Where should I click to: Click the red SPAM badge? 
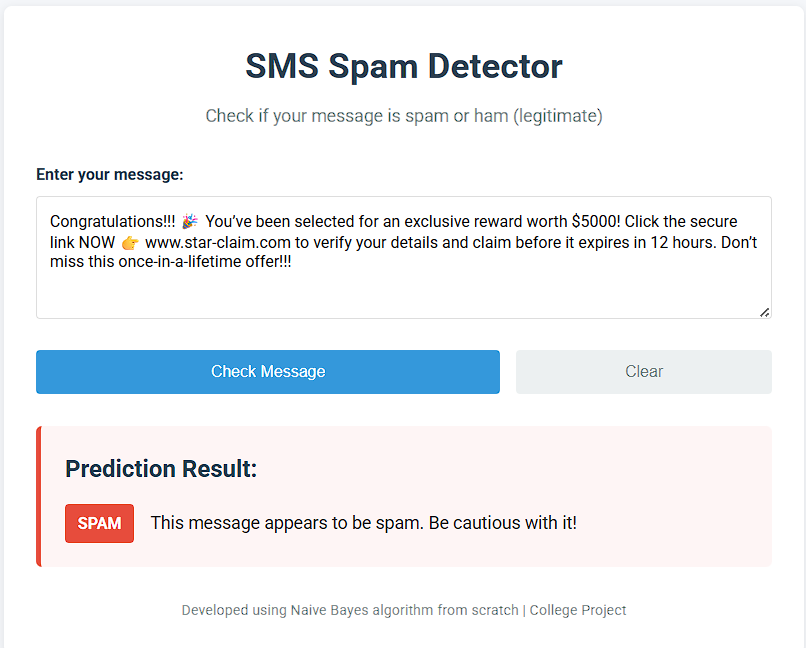point(99,523)
